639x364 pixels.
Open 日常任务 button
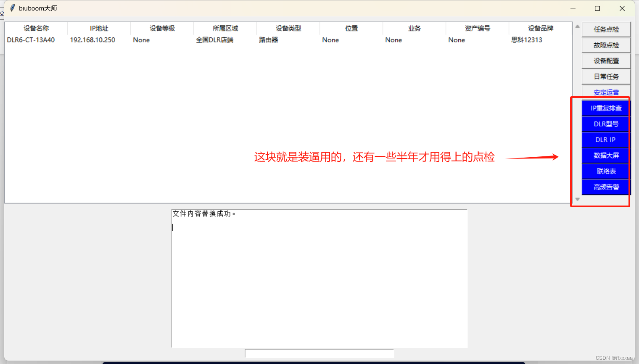(606, 76)
